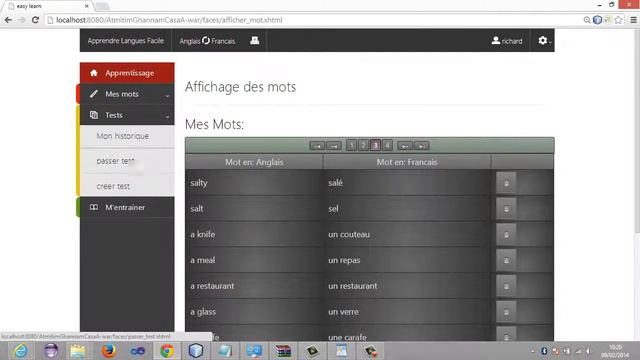Delete the salty word row

[x=506, y=183]
